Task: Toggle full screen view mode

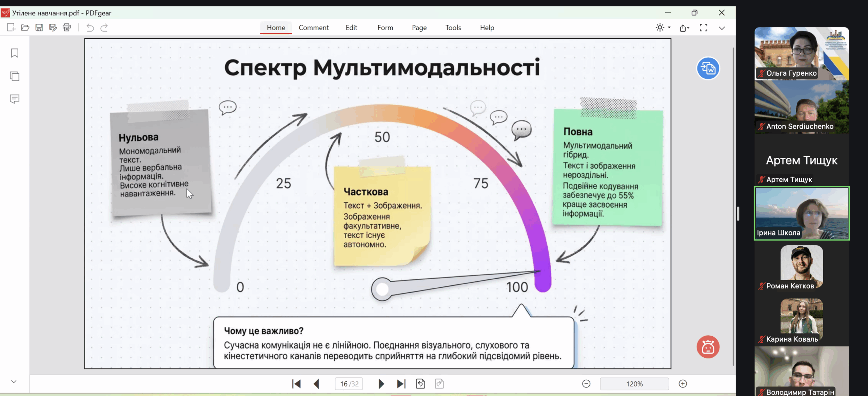Action: pos(704,28)
